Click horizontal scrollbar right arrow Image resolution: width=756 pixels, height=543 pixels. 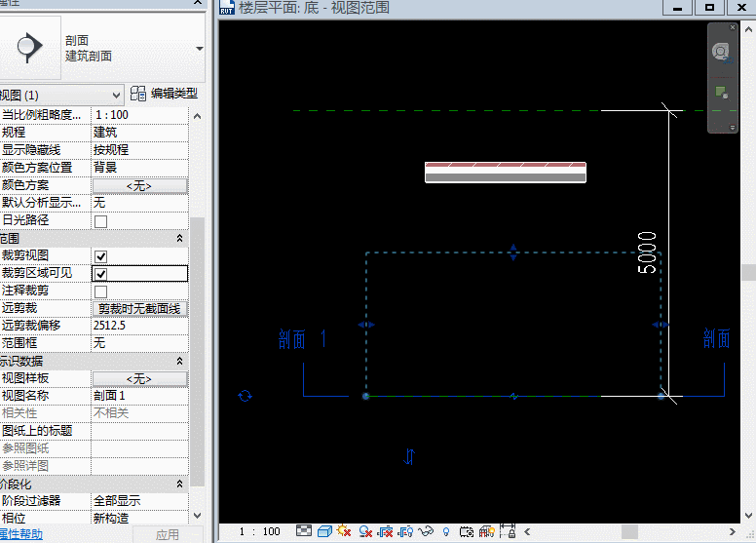[733, 532]
